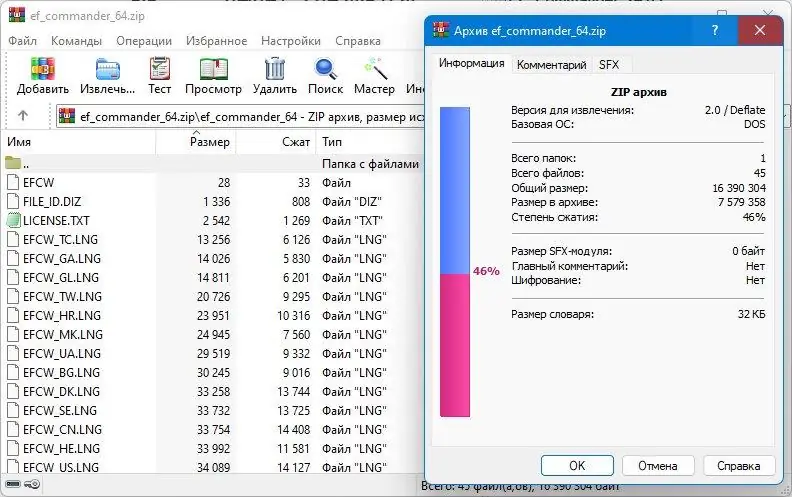The height and width of the screenshot is (497, 792).
Task: Select the EFCW_DK.LNG file
Action: click(x=61, y=391)
